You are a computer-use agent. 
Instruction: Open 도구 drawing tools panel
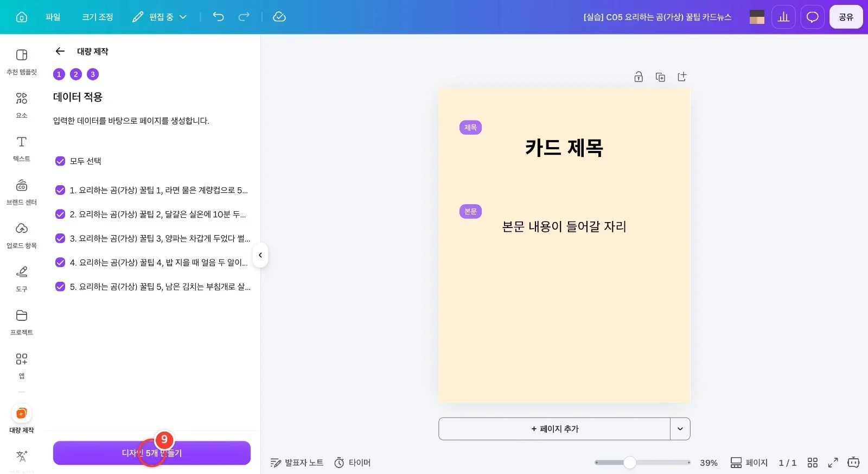[22, 279]
